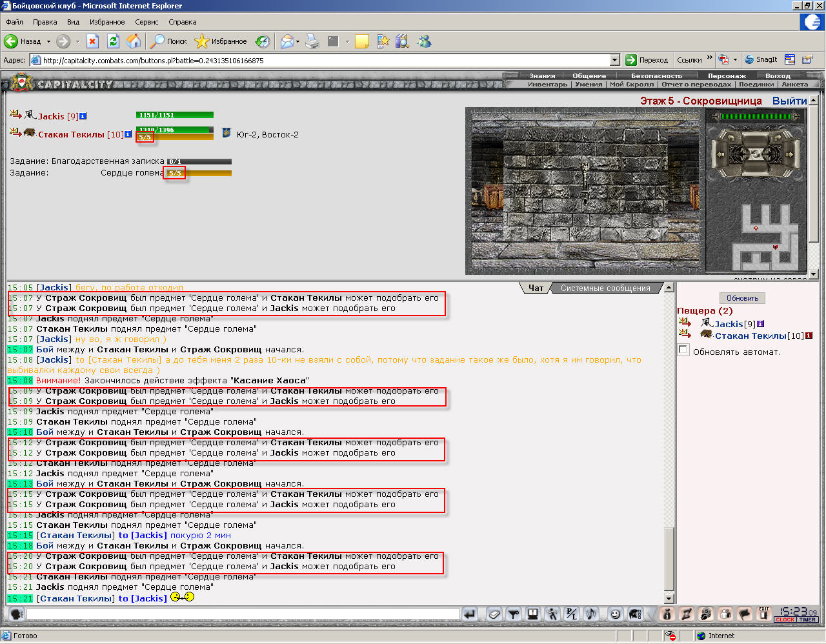Switch to the Чат tab

[536, 288]
